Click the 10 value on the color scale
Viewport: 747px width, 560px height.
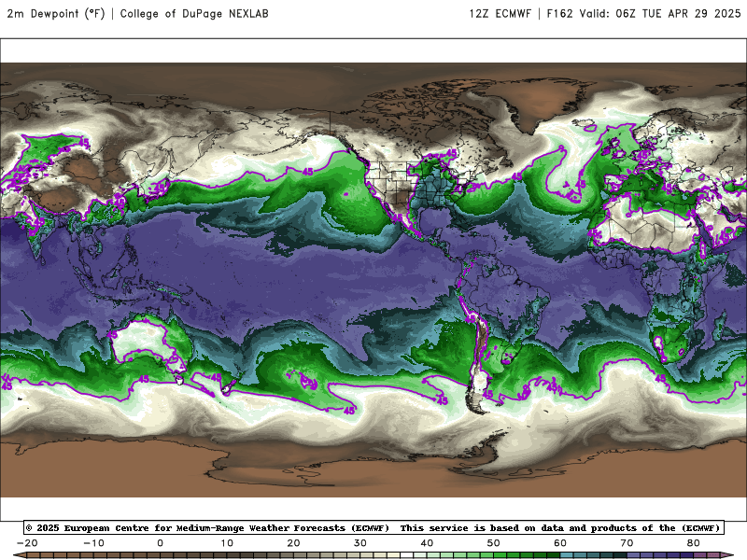pos(227,543)
